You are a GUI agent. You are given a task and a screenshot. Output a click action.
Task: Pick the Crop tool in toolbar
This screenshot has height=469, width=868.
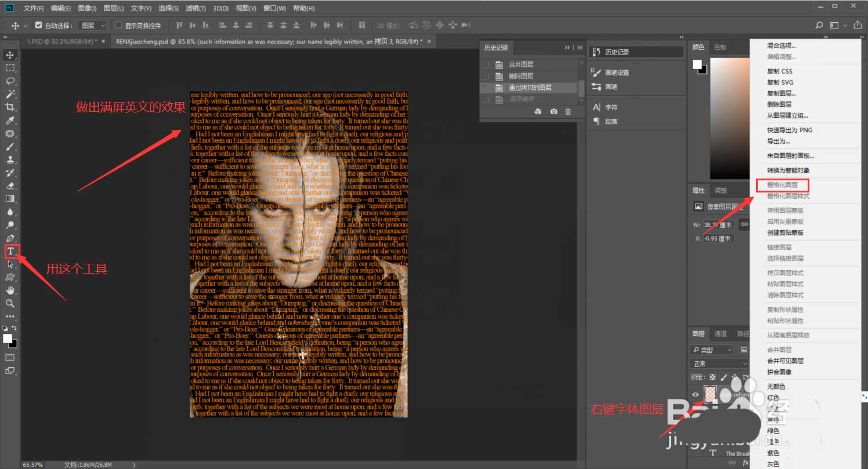pyautogui.click(x=10, y=107)
